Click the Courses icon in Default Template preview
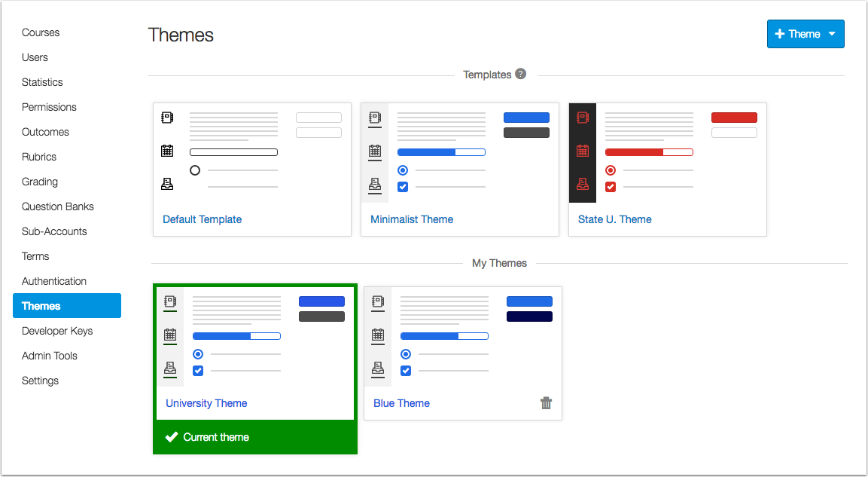Image resolution: width=868 pixels, height=477 pixels. coord(166,117)
